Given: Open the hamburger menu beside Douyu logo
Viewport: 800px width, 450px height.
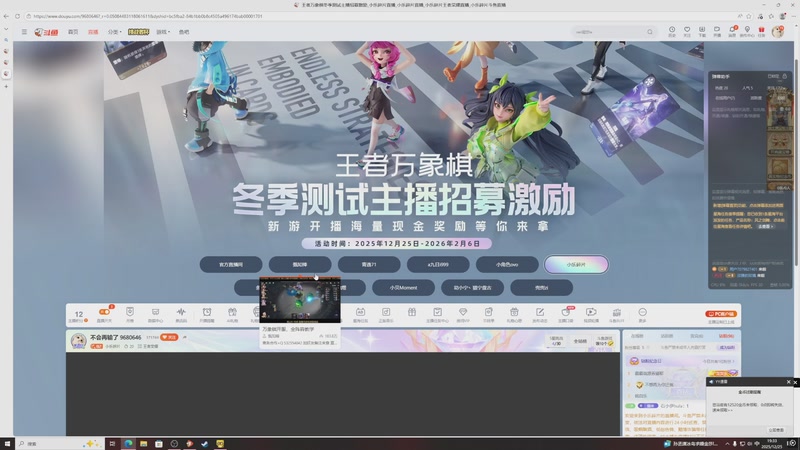Looking at the screenshot, I should click(24, 32).
